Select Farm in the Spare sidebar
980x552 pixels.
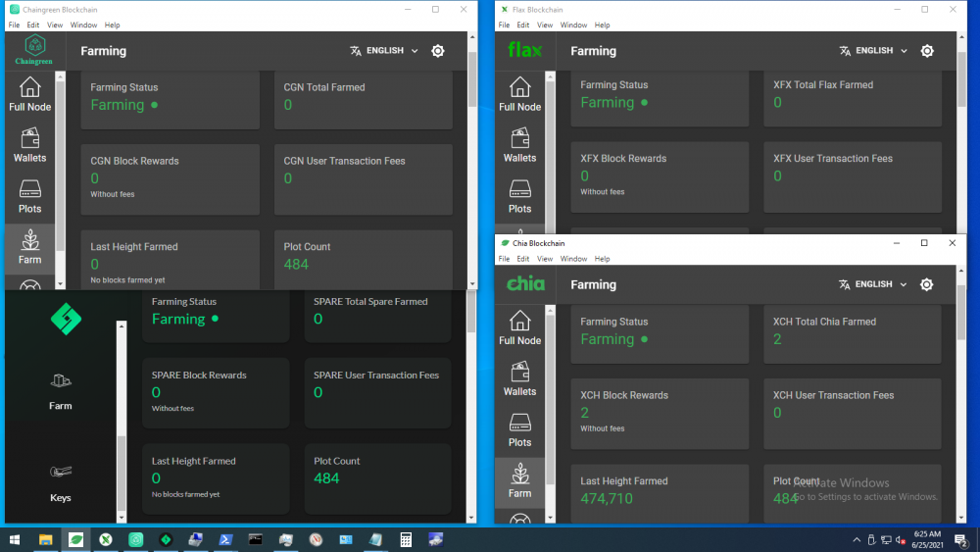pyautogui.click(x=60, y=391)
